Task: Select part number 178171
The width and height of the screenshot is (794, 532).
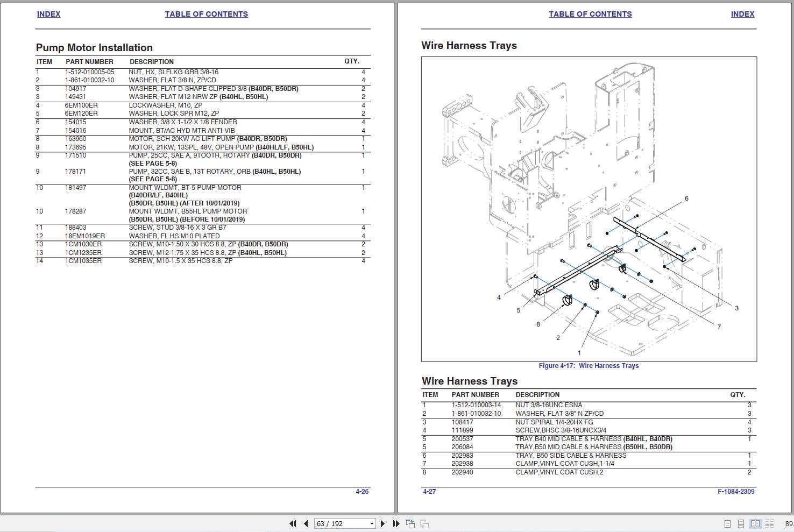Action: click(75, 172)
